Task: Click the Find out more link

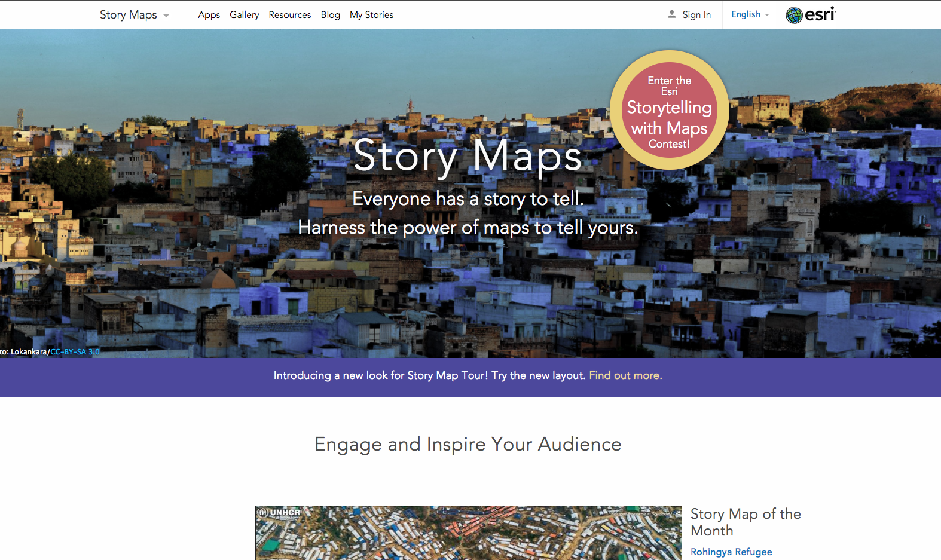Action: (x=625, y=375)
